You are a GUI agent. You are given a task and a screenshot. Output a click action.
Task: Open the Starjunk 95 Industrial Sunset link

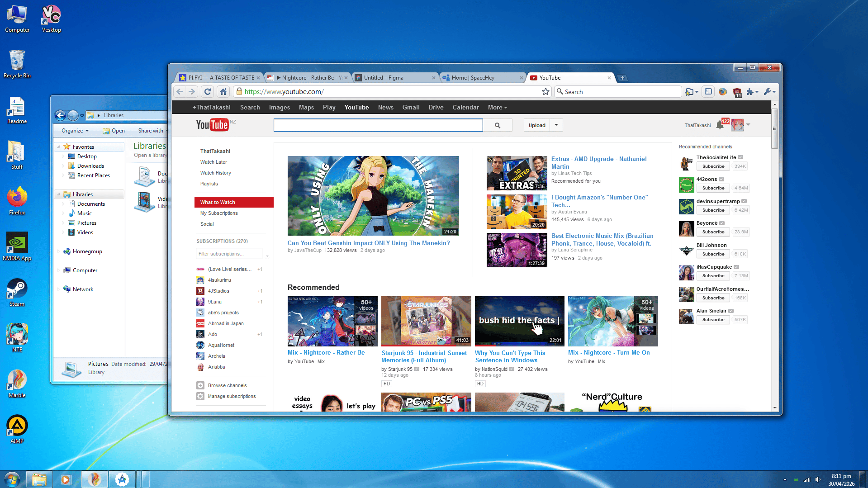coord(424,356)
